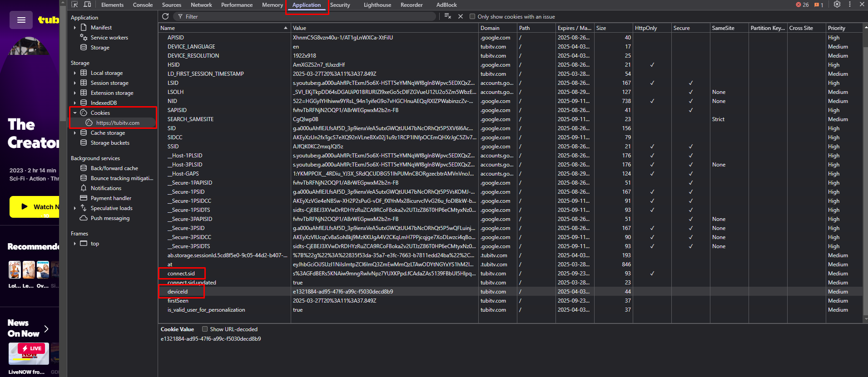Select the firstSeen cookie row
Image resolution: width=868 pixels, height=377 pixels.
click(x=510, y=301)
